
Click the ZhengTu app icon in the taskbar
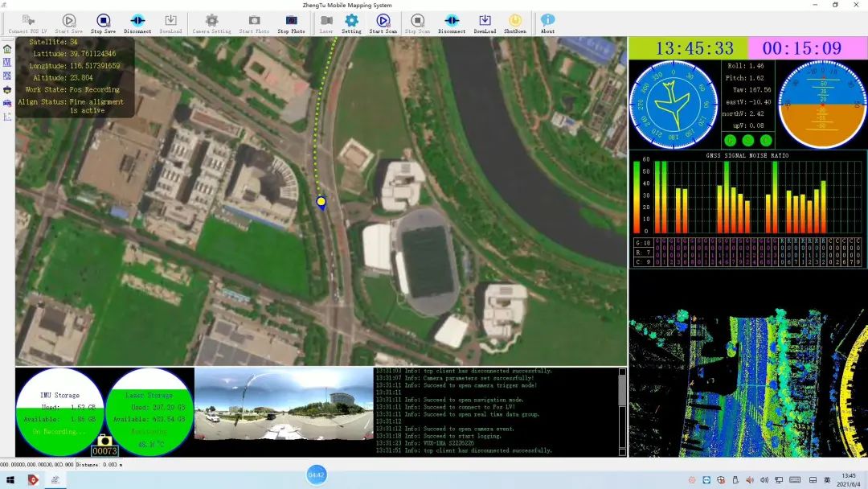(55, 480)
